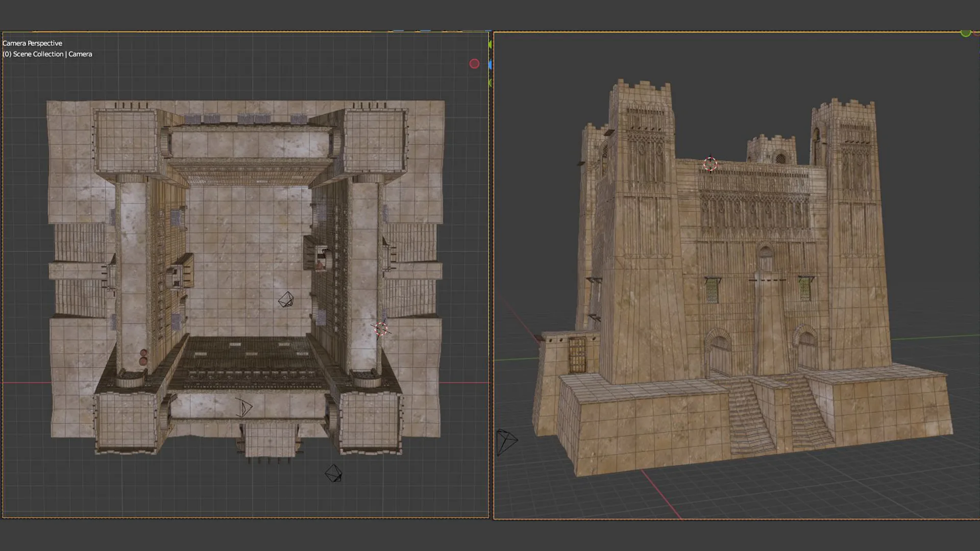Select the camera wireframe in the right viewport
This screenshot has height=551, width=980.
point(507,442)
